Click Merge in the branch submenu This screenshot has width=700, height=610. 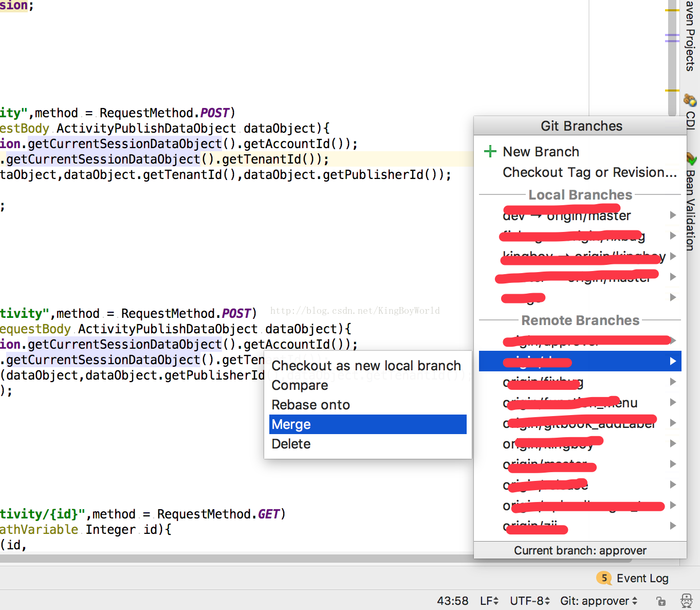click(368, 424)
